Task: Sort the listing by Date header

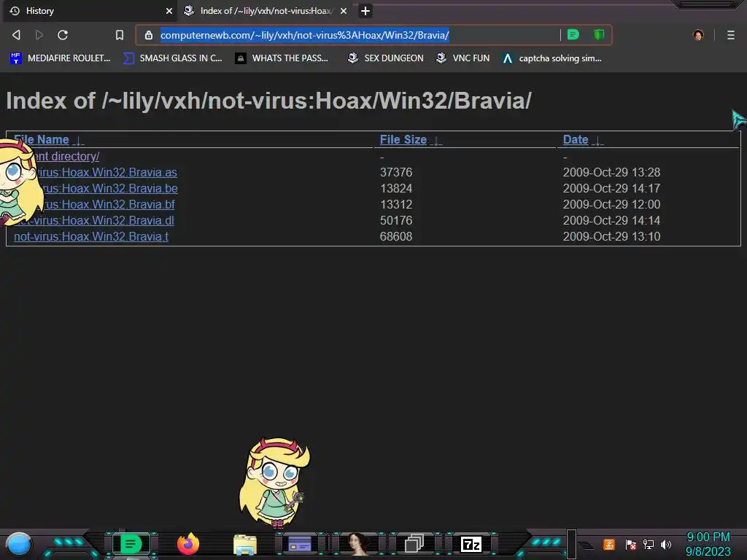Action: [576, 139]
